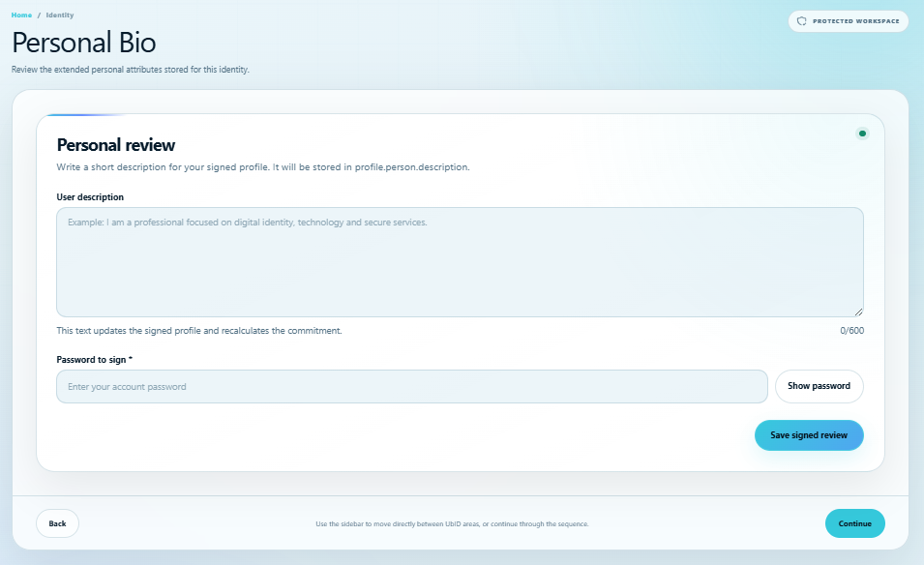Click the shield icon in Protected Workspace badge
Image resolution: width=924 pixels, height=565 pixels.
point(801,21)
